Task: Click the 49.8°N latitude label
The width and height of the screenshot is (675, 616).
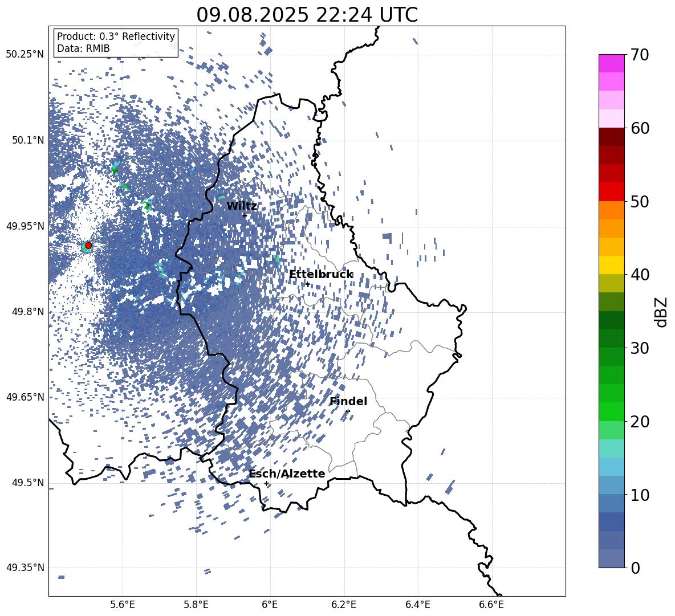Action: pyautogui.click(x=29, y=312)
